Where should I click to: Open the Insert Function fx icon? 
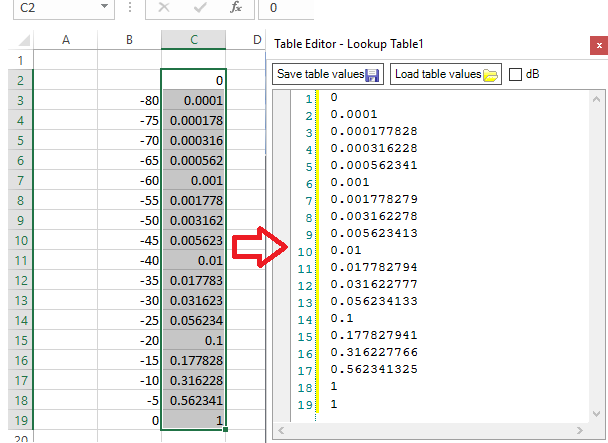click(236, 7)
